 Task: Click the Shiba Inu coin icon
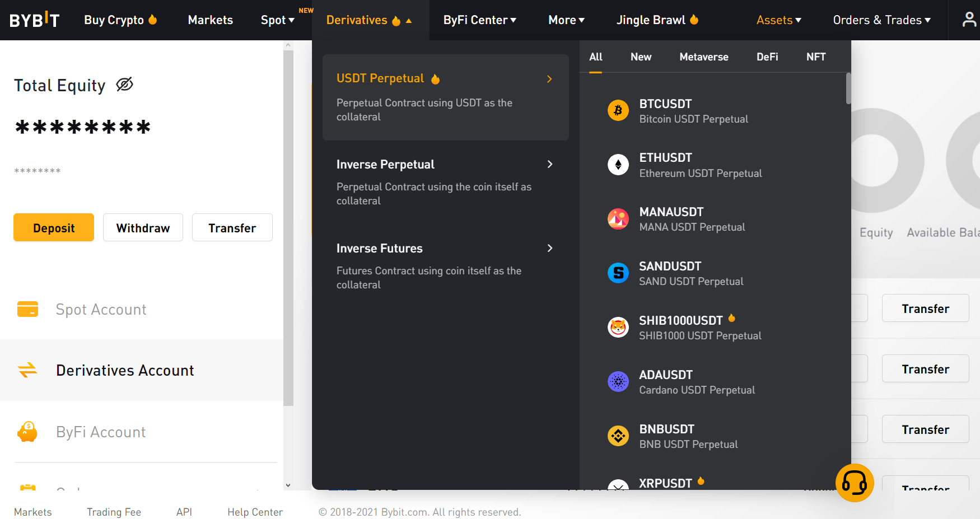tap(618, 327)
